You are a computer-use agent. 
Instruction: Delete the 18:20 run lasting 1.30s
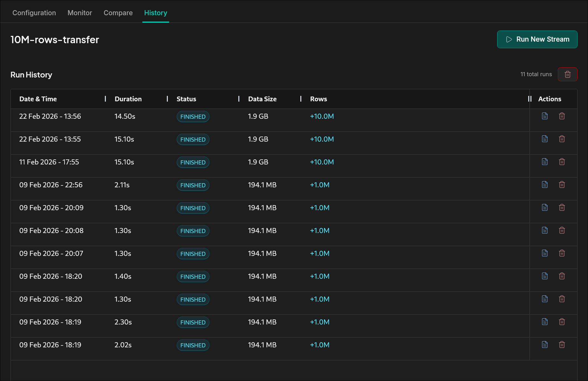[562, 299]
